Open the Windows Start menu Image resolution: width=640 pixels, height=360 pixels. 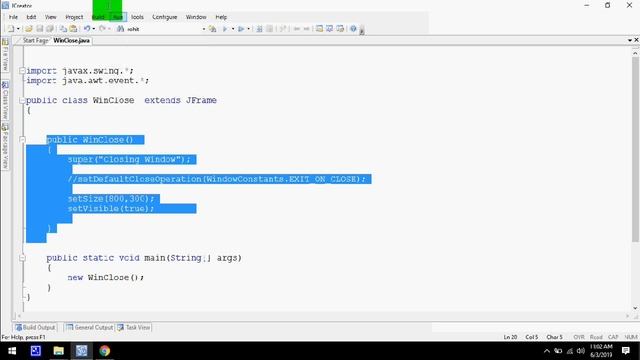(x=12, y=351)
